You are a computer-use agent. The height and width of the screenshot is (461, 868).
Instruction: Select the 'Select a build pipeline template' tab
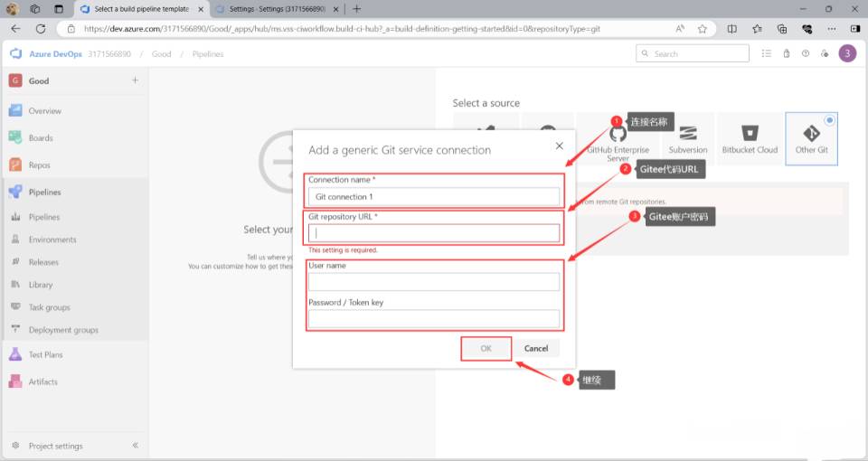[141, 9]
